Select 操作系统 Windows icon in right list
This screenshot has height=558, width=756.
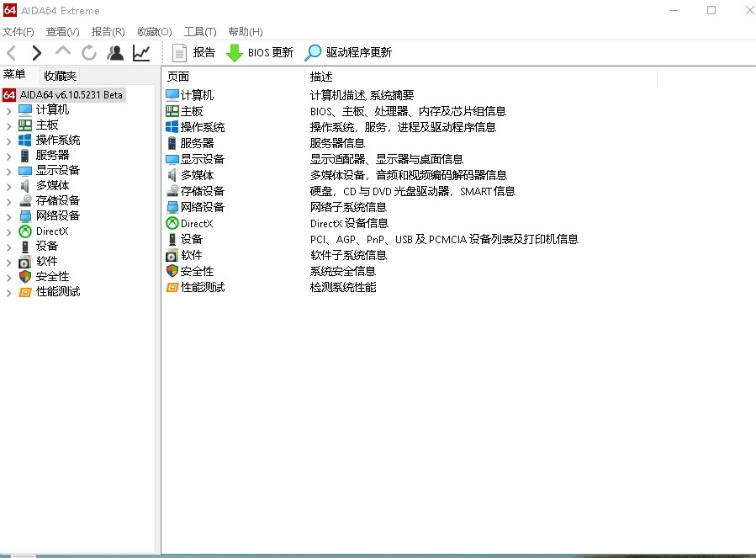[x=172, y=127]
